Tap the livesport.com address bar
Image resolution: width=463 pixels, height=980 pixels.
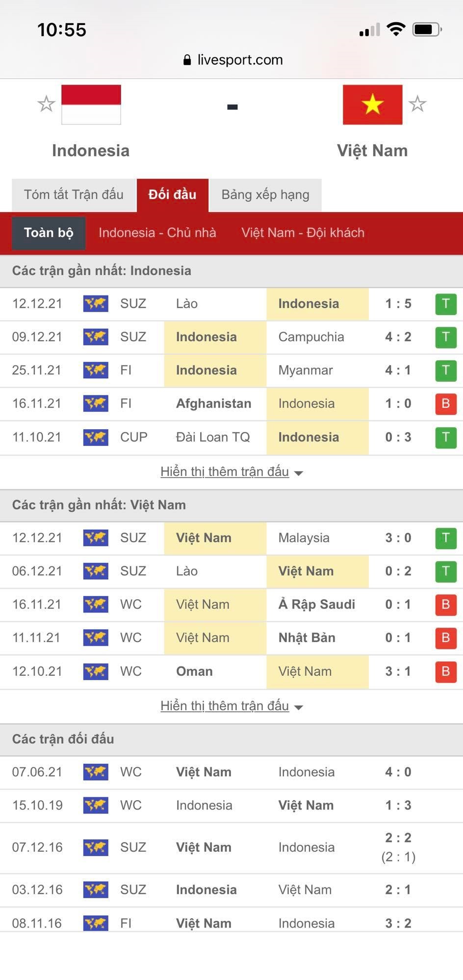[x=239, y=60]
